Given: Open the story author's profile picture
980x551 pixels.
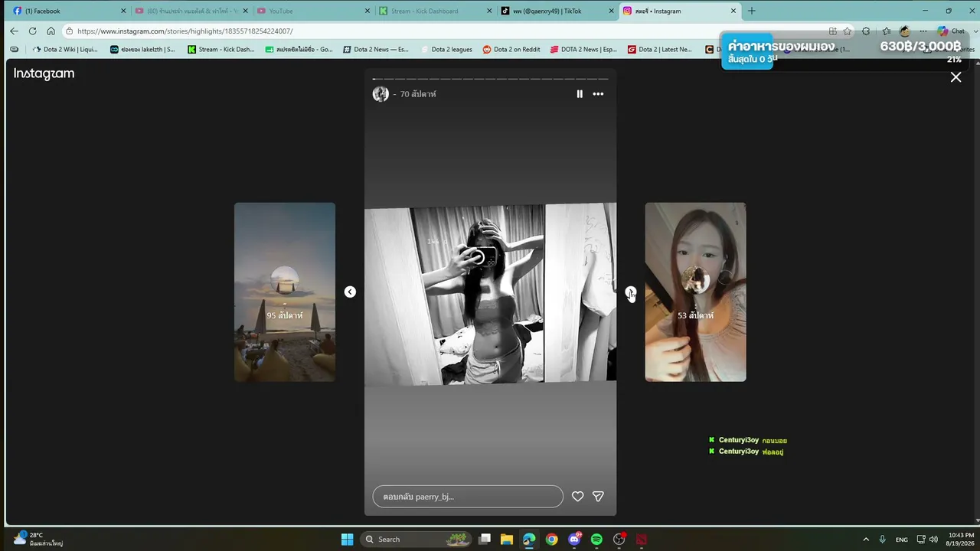Looking at the screenshot, I should [x=381, y=94].
